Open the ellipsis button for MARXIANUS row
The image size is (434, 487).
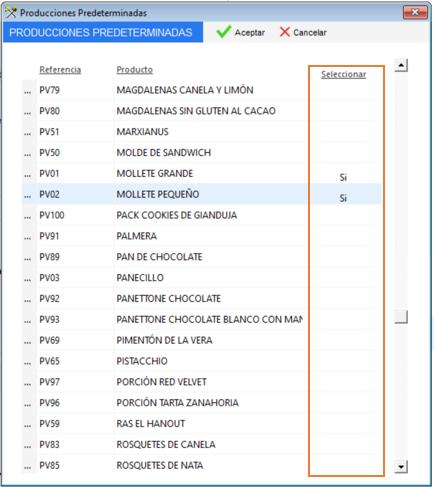click(x=28, y=132)
